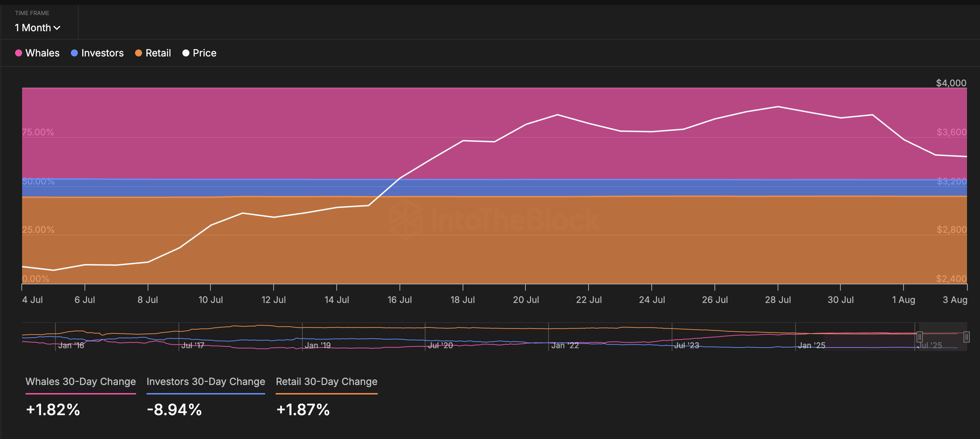980x439 pixels.
Task: Click the blue Investors legend dot
Action: tap(74, 53)
